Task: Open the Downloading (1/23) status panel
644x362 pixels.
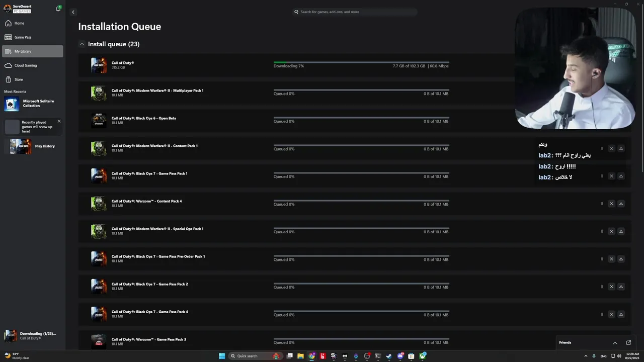Action: 32,336
